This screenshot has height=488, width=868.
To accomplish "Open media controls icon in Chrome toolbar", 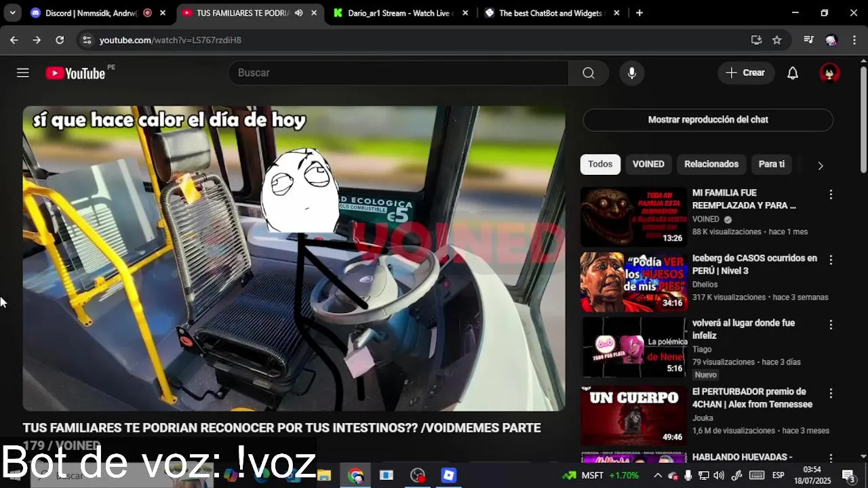I will click(x=808, y=40).
